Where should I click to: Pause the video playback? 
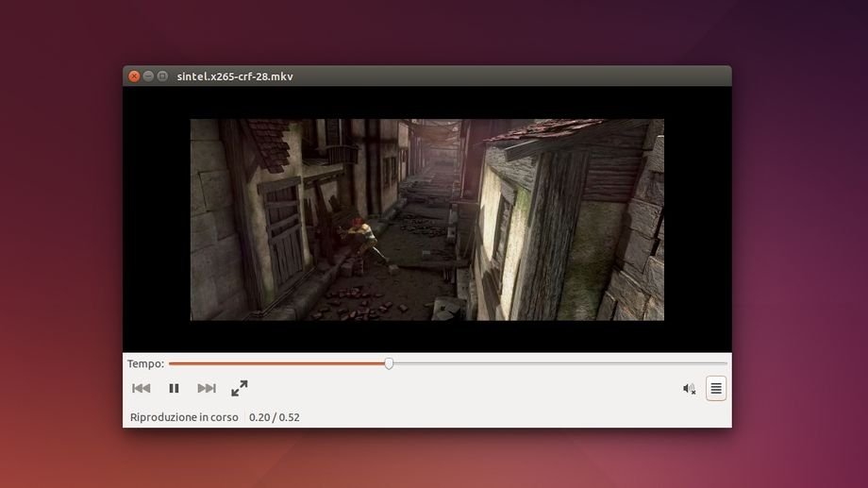(x=174, y=388)
